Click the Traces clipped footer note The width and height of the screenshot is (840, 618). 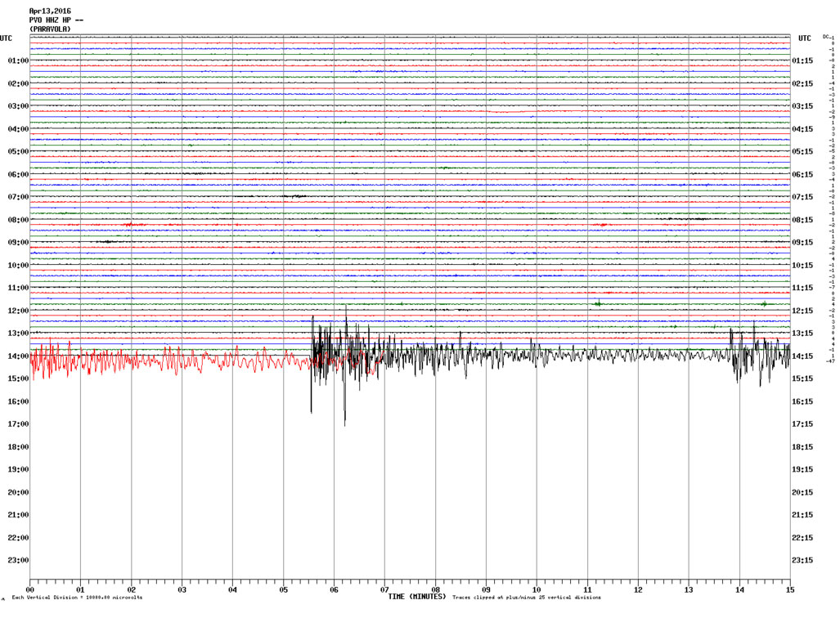[528, 598]
